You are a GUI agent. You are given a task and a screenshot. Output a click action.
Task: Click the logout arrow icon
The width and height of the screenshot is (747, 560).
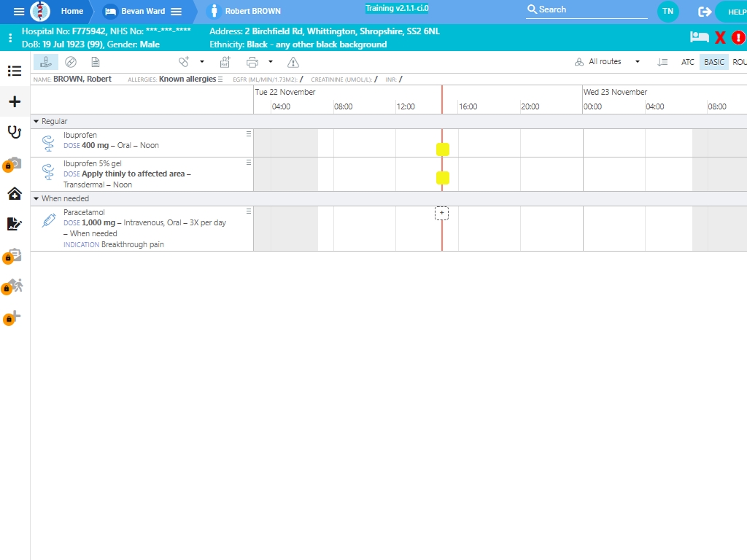pos(704,12)
